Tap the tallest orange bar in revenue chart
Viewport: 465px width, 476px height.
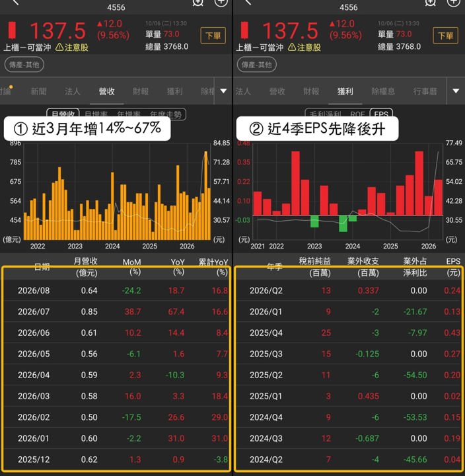206,196
